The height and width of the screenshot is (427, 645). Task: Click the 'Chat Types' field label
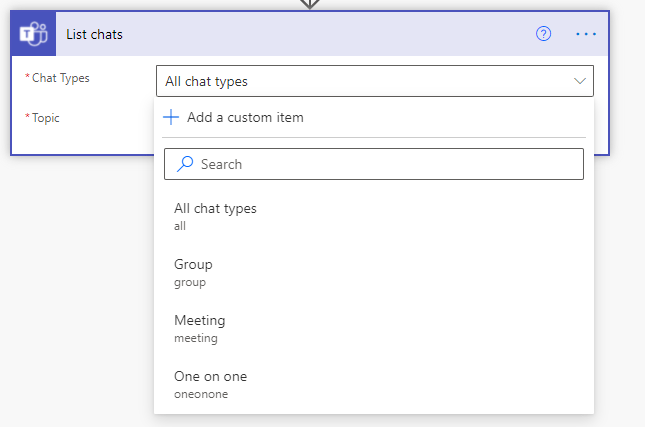61,78
